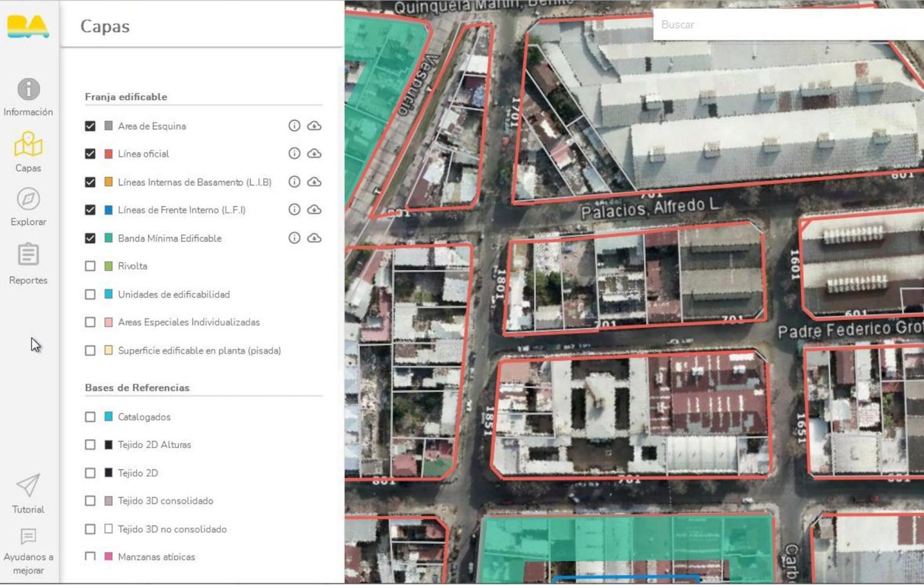Download the Línea oficial layer

[x=314, y=154]
